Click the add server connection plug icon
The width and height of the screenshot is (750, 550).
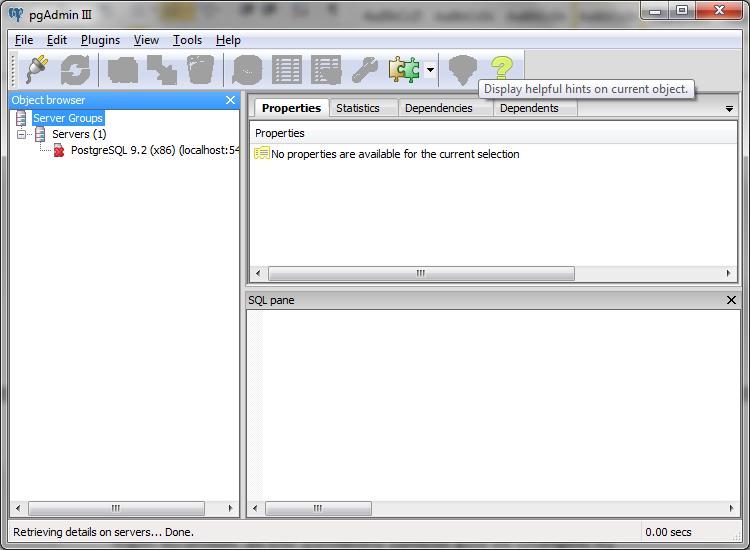[37, 70]
